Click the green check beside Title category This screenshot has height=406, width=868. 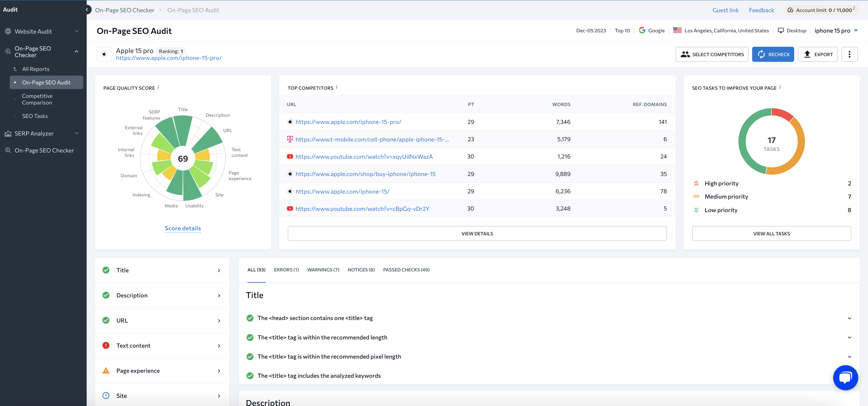(x=106, y=270)
